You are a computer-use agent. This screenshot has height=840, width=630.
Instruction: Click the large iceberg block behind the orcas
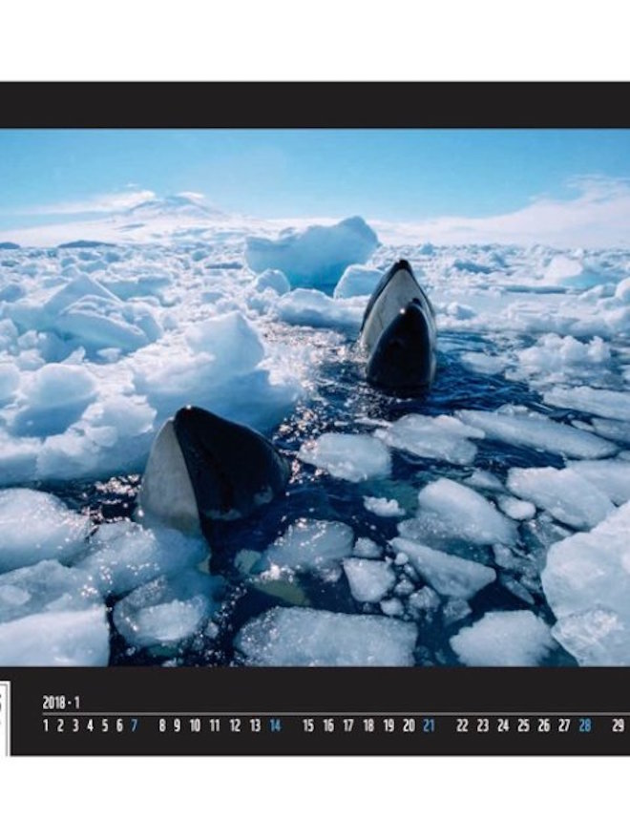tap(310, 248)
